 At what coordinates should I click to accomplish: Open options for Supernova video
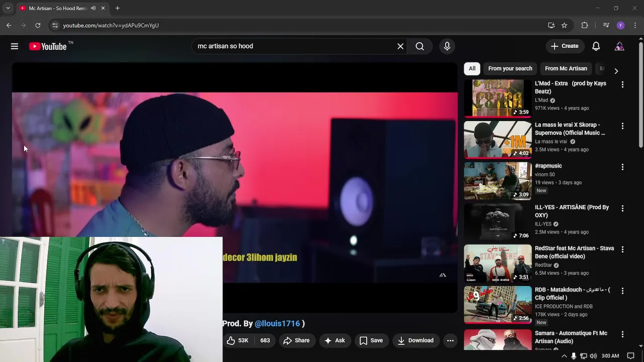(622, 126)
